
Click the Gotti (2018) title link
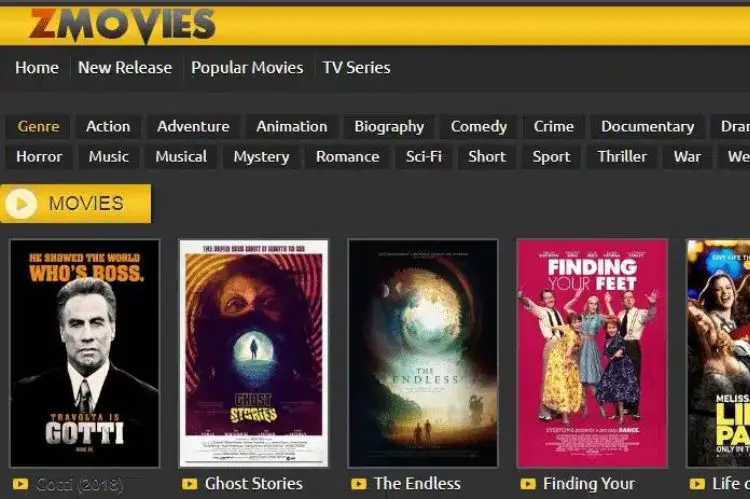tap(79, 485)
